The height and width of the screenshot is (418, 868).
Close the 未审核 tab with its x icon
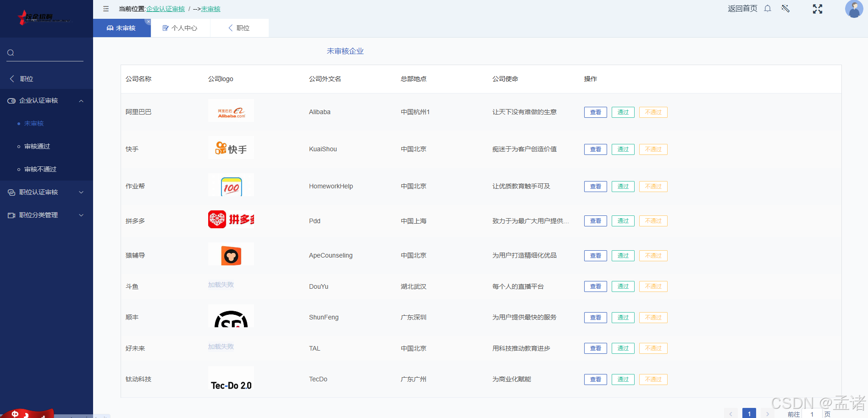pos(148,22)
